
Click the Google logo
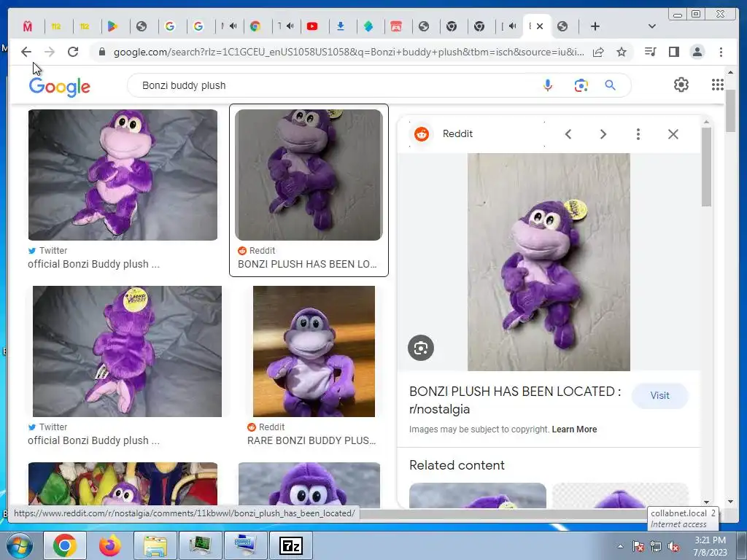60,86
